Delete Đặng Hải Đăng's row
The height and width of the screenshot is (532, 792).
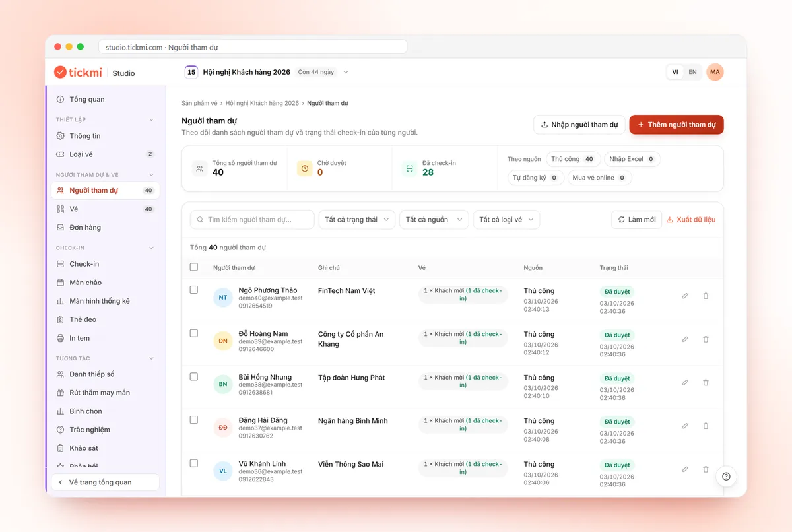pyautogui.click(x=706, y=426)
